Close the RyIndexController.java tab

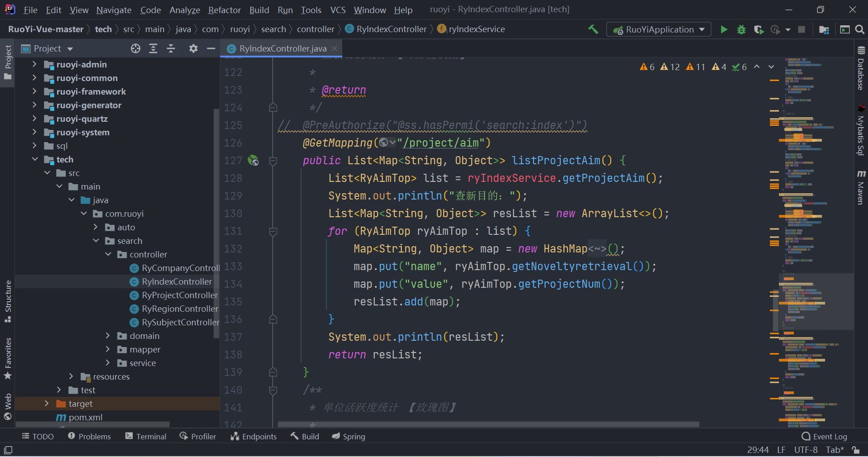click(335, 48)
